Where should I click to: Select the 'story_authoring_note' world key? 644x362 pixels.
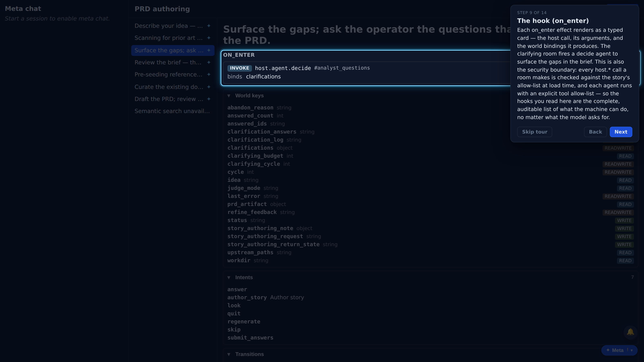point(260,228)
